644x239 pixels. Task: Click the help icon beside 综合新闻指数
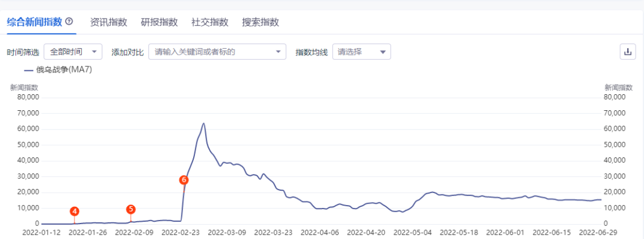click(69, 21)
